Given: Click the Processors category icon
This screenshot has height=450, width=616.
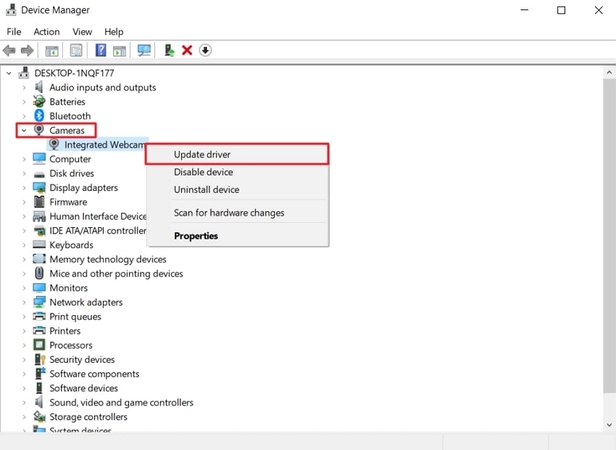Looking at the screenshot, I should [x=39, y=345].
